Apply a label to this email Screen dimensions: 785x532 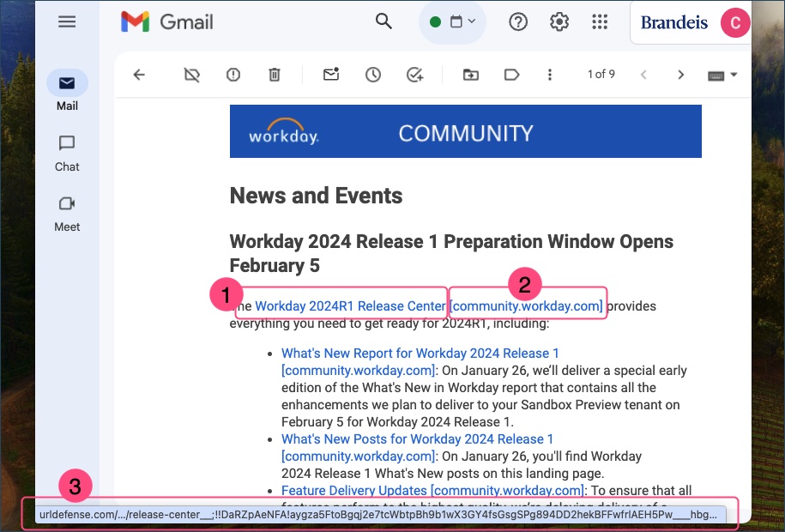(x=511, y=75)
